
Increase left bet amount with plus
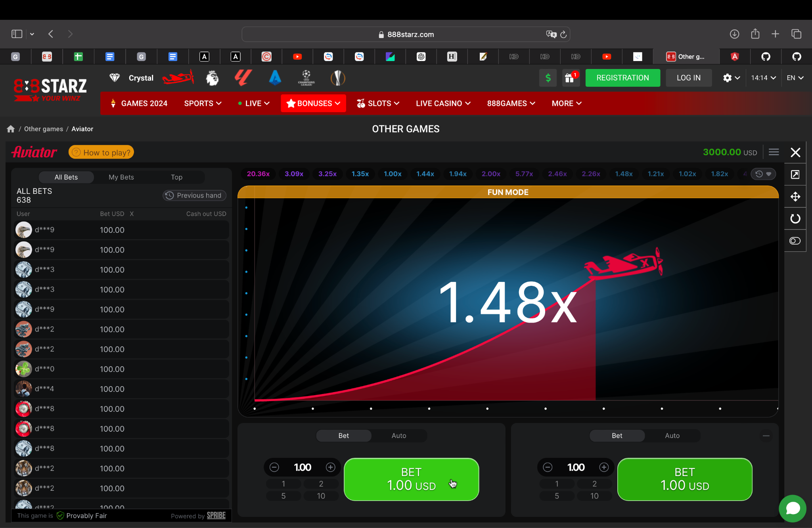tap(330, 467)
